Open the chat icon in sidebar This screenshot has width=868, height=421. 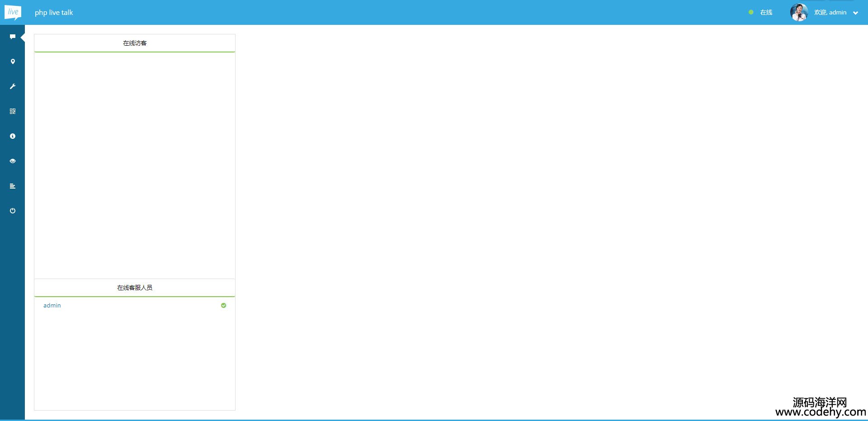pos(13,37)
